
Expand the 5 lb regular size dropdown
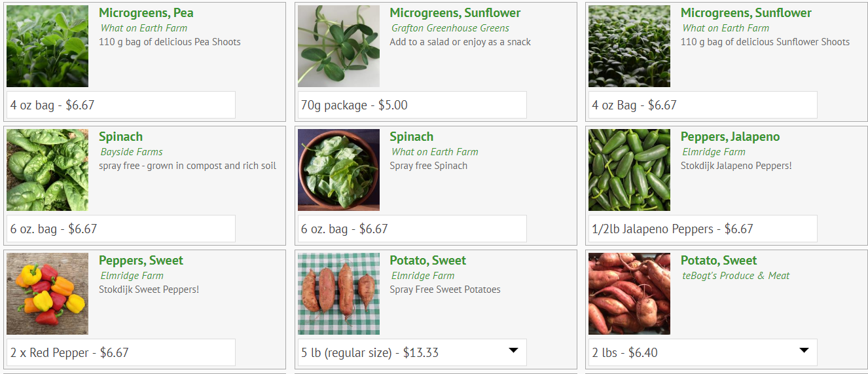412,352
